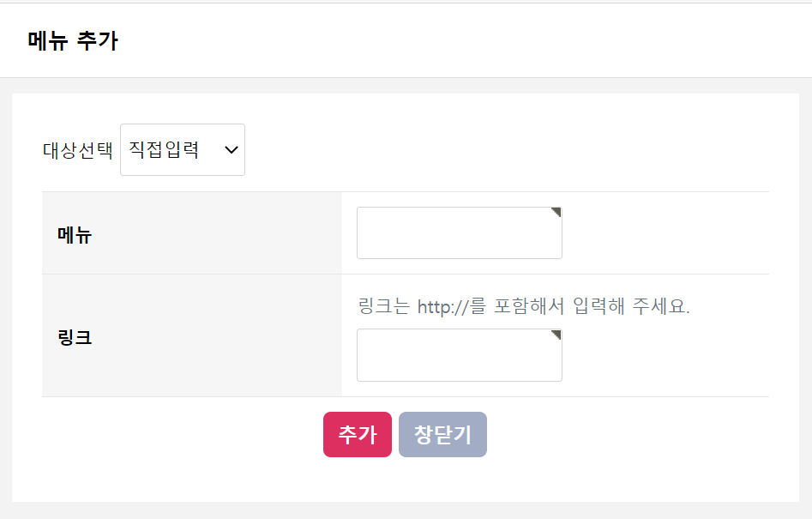Click corner marker icon in 메뉴 input
812x519 pixels.
pyautogui.click(x=556, y=212)
